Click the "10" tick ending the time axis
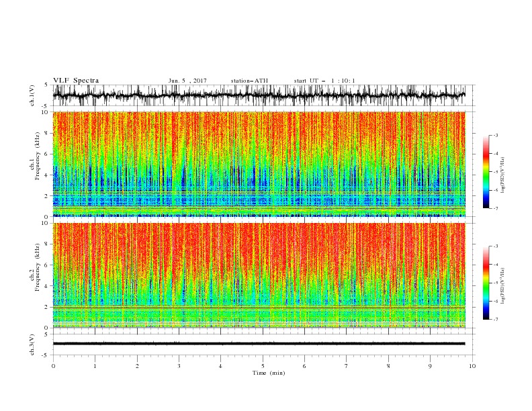Viewport: 532px width, 411px height. 472,366
